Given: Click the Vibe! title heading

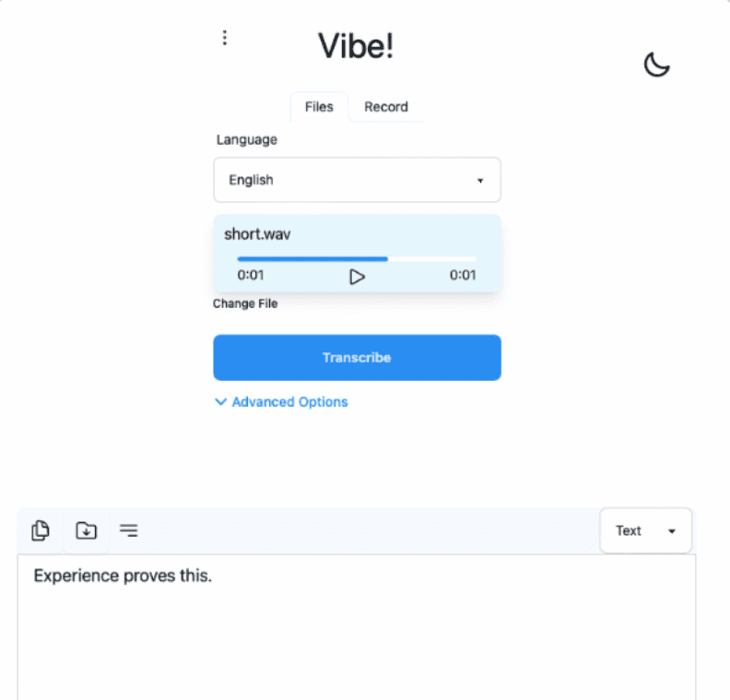Looking at the screenshot, I should tap(356, 46).
